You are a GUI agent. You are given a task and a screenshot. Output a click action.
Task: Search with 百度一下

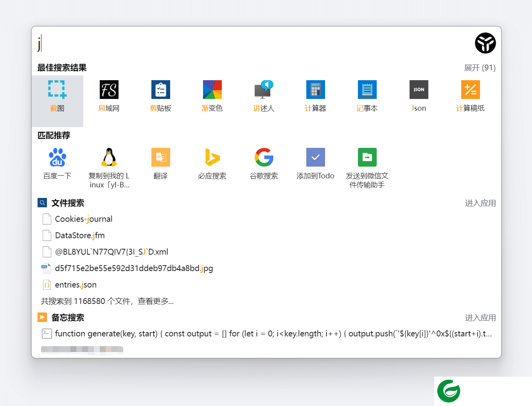[x=57, y=164]
